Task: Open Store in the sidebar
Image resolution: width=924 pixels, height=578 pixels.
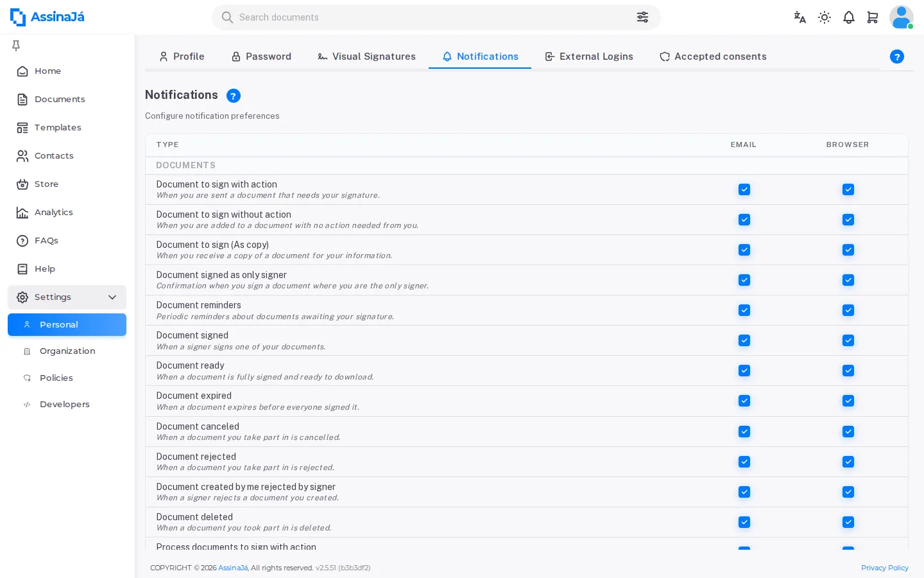Action: pyautogui.click(x=67, y=184)
